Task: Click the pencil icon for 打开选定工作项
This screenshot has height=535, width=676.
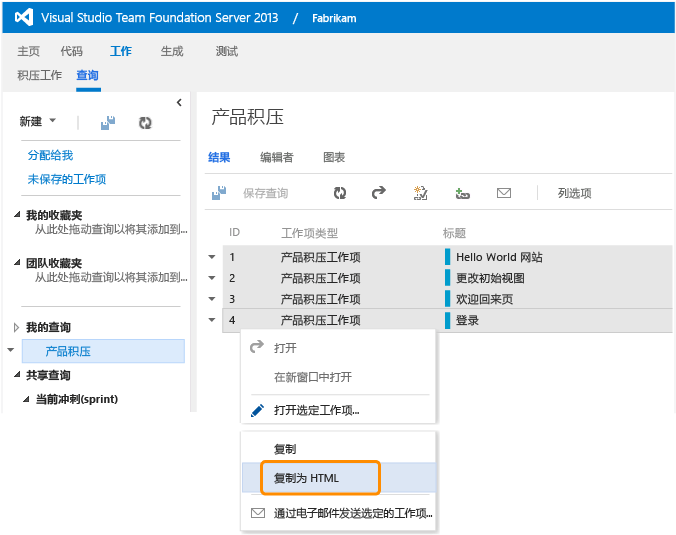Action: 257,410
